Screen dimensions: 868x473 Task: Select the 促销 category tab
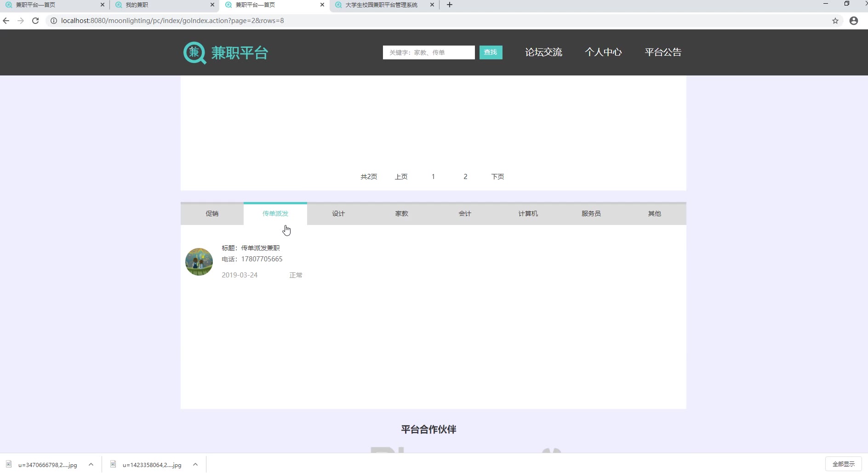pos(212,213)
